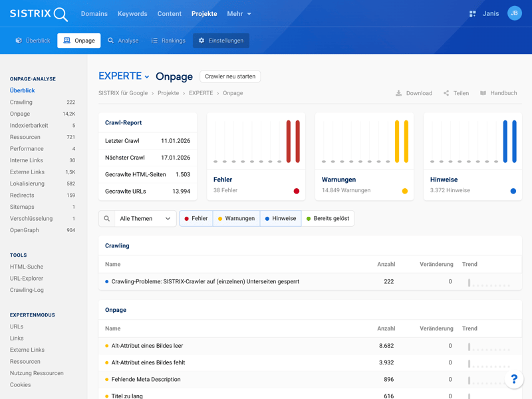Toggle the Bereits gelöst filter
The height and width of the screenshot is (399, 532).
(x=327, y=218)
